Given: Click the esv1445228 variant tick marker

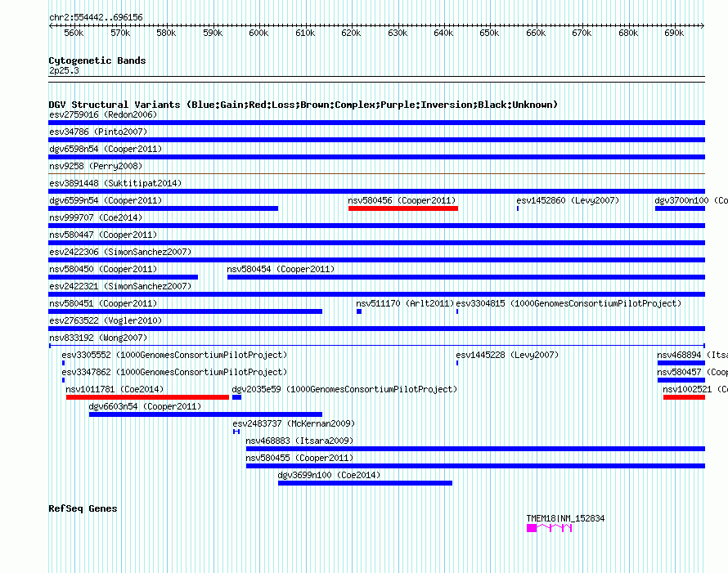Looking at the screenshot, I should 457,363.
